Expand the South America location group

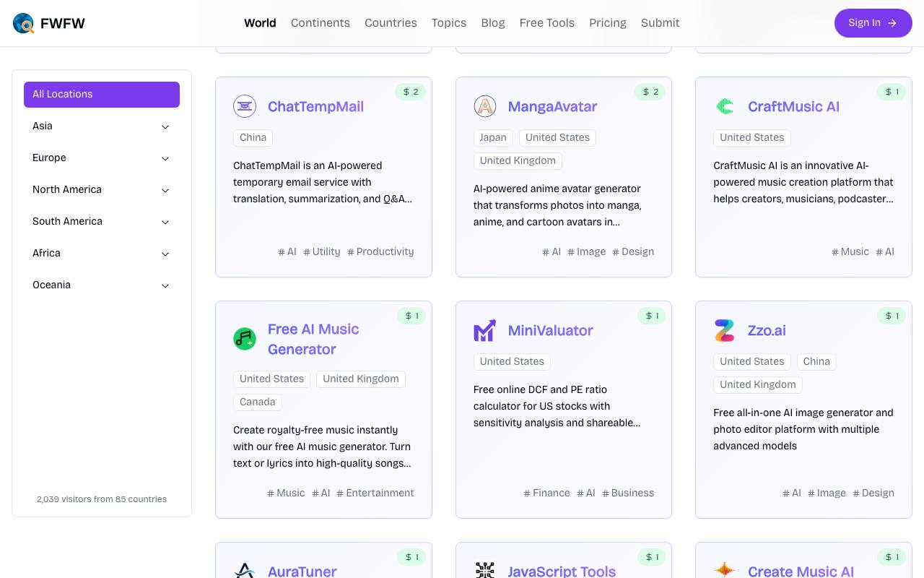102,222
